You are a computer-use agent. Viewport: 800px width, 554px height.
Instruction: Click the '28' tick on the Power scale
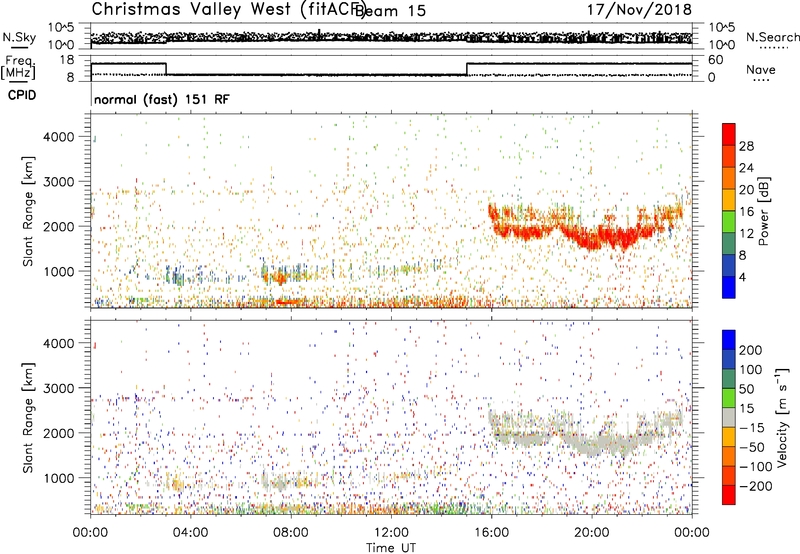point(746,146)
